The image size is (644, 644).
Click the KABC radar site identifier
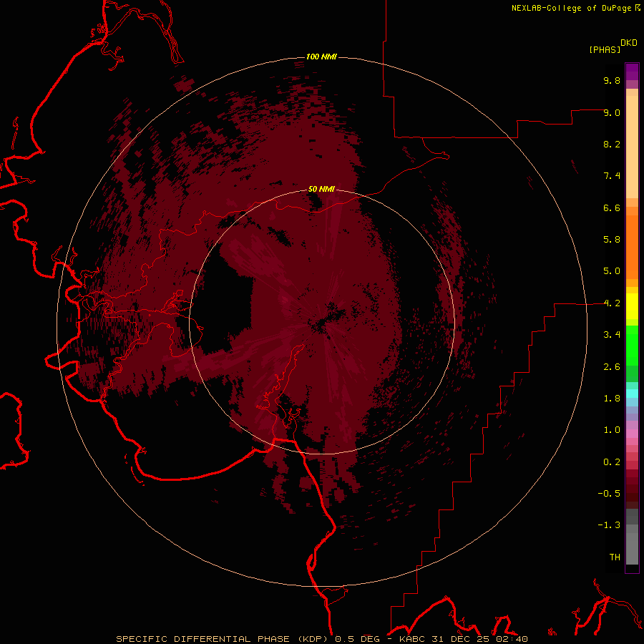tap(413, 639)
